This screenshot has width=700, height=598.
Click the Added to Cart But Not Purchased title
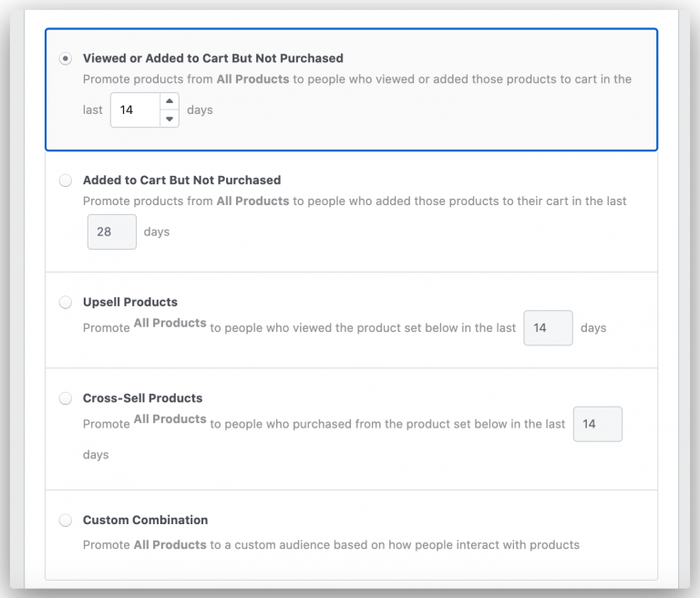[181, 180]
